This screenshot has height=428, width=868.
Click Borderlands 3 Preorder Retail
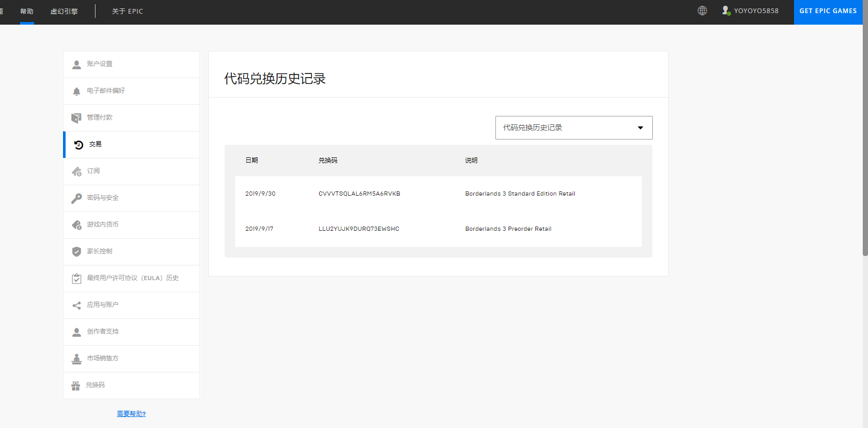click(508, 229)
